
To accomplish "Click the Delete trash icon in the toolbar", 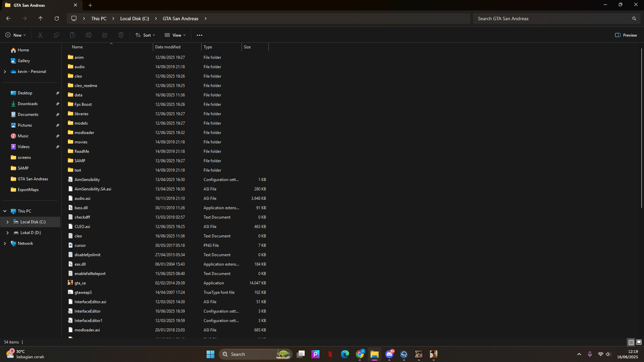I will 121,35.
